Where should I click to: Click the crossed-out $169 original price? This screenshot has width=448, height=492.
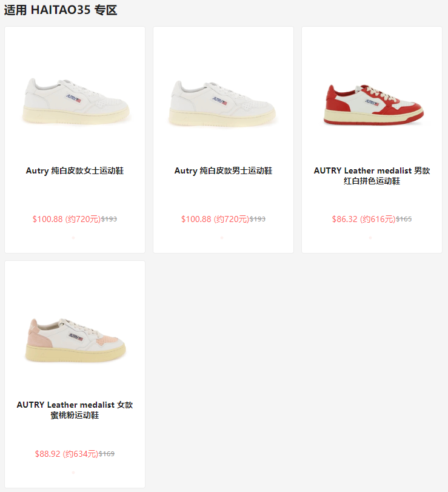tap(107, 454)
